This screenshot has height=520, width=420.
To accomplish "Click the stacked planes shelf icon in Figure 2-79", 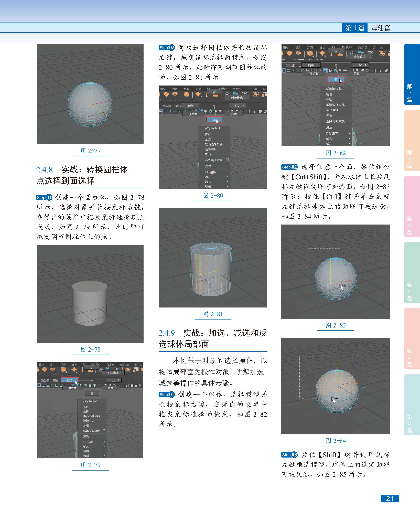I will [x=128, y=369].
